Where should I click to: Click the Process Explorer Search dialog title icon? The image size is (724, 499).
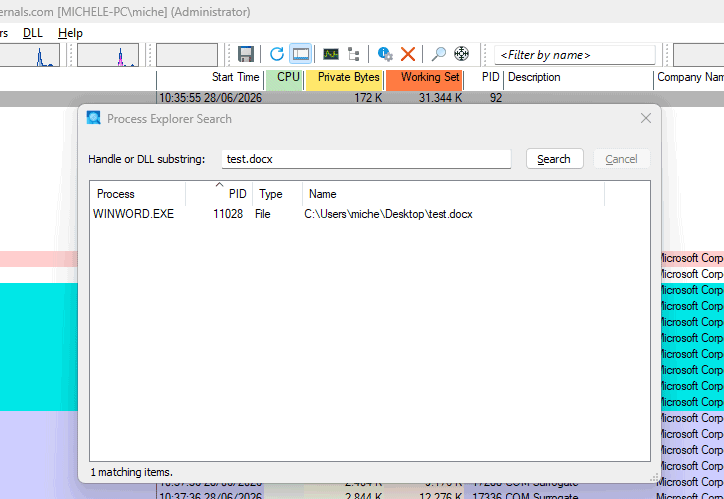(x=94, y=118)
